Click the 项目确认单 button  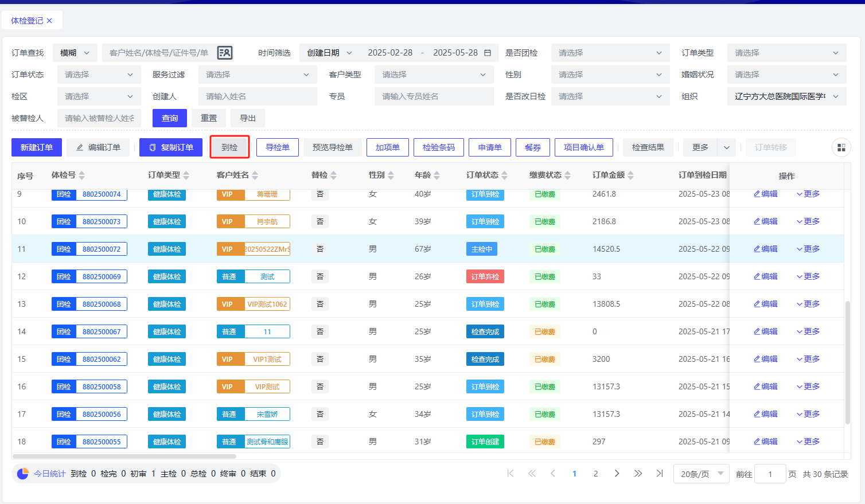(584, 147)
